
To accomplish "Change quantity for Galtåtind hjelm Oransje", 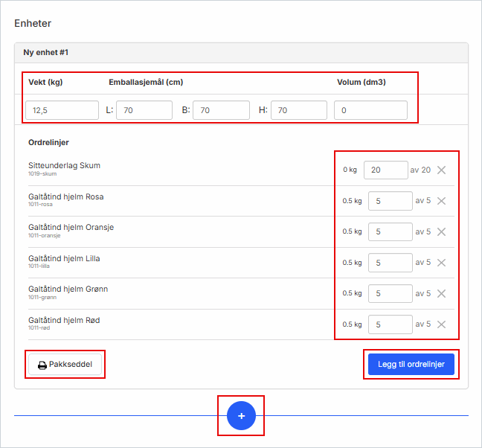I will [390, 231].
